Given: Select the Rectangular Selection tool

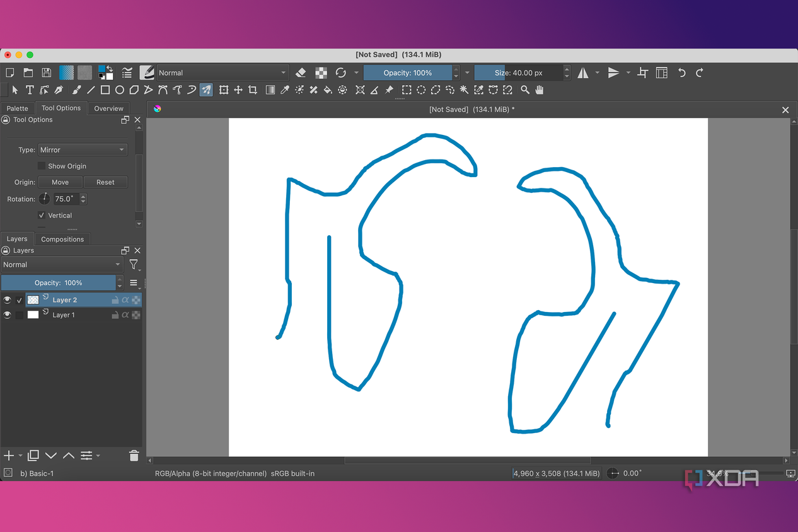Looking at the screenshot, I should coord(407,90).
